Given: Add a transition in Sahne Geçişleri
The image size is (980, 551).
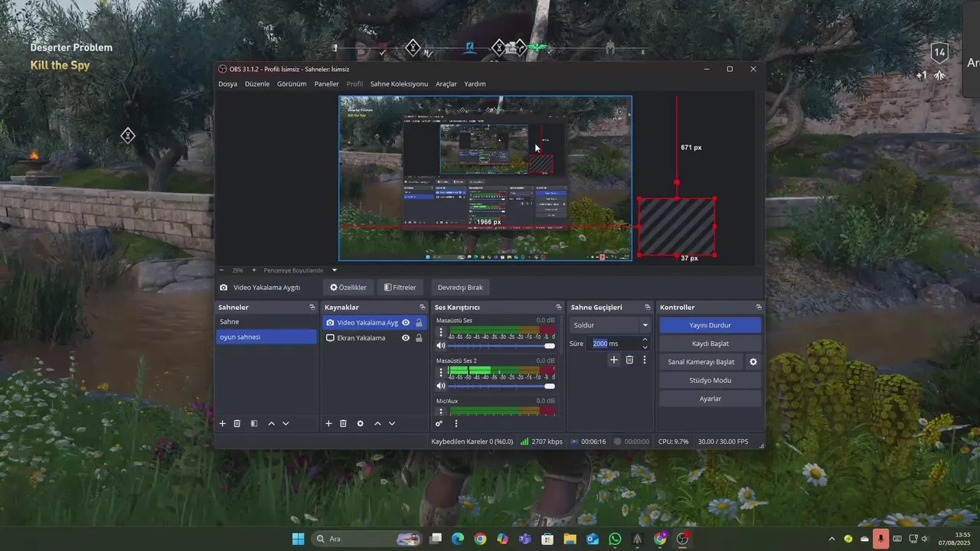Looking at the screenshot, I should [614, 360].
